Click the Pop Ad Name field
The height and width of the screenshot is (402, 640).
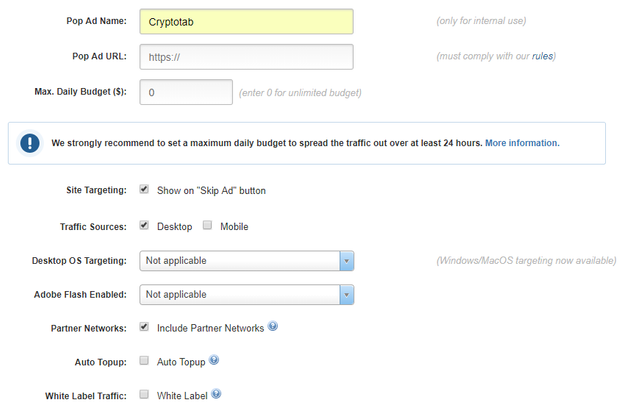coord(245,21)
